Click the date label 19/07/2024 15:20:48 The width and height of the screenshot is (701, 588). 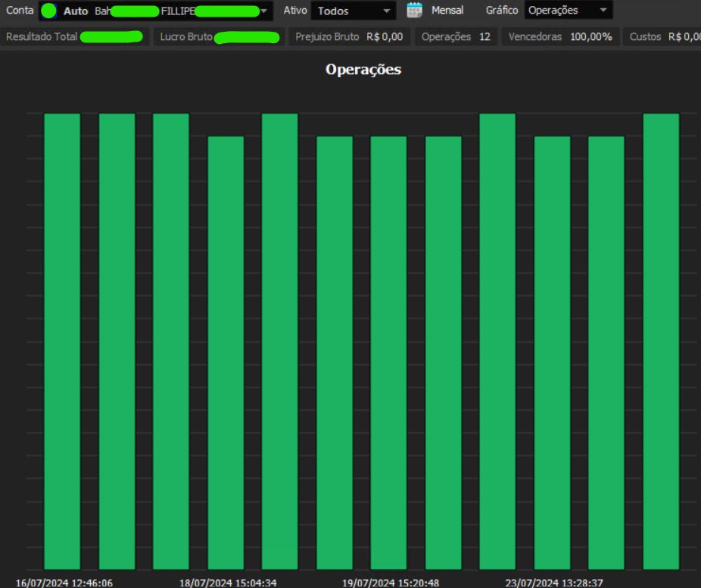point(388,583)
